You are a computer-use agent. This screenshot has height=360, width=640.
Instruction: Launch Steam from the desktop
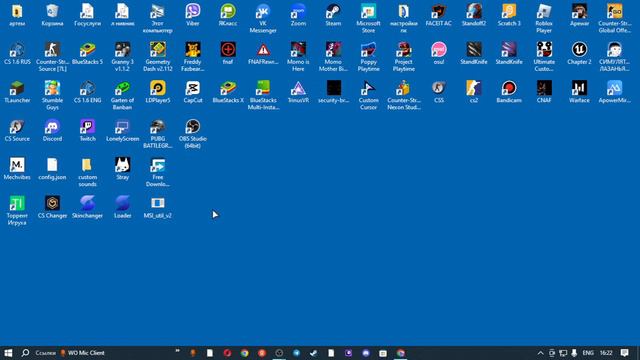click(x=333, y=15)
